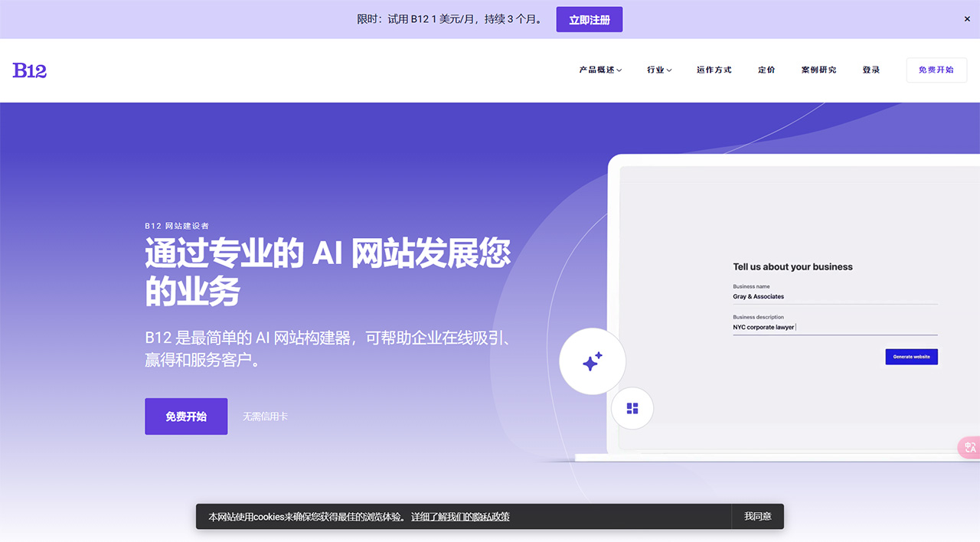Click 免费开始 in the top navigation
Screen dimensions: 980x542
tap(936, 70)
